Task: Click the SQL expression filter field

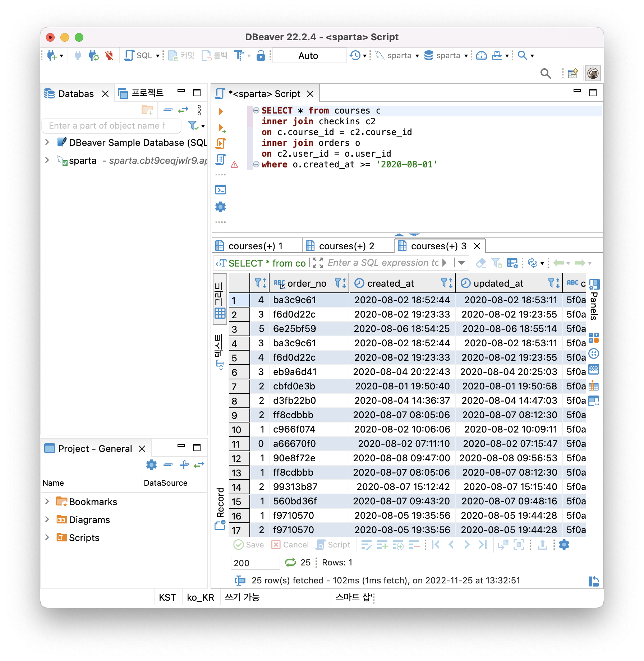Action: [x=383, y=263]
